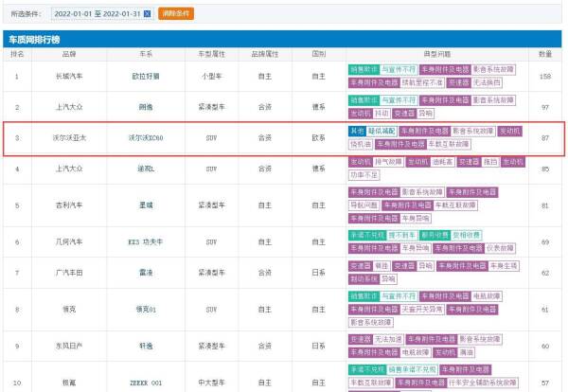The image size is (568, 392).
Task: Open the 星瑞 series link
Action: 146,205
